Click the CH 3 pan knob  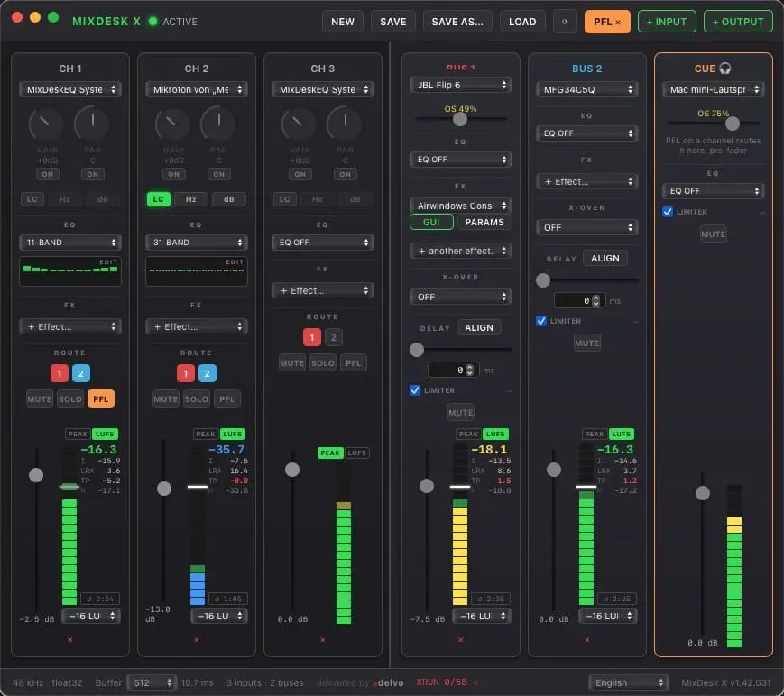click(345, 123)
